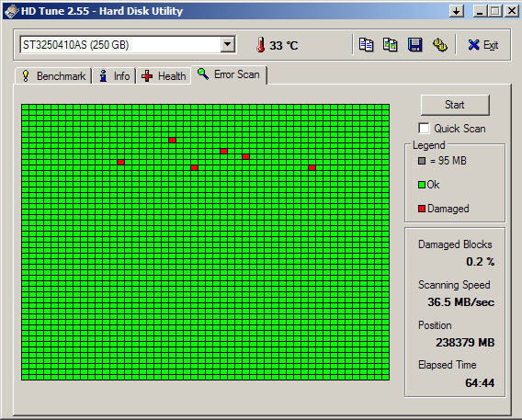Screen dimensions: 522x420
Task: Click the down-arrow tray button in title bar
Action: (x=457, y=11)
